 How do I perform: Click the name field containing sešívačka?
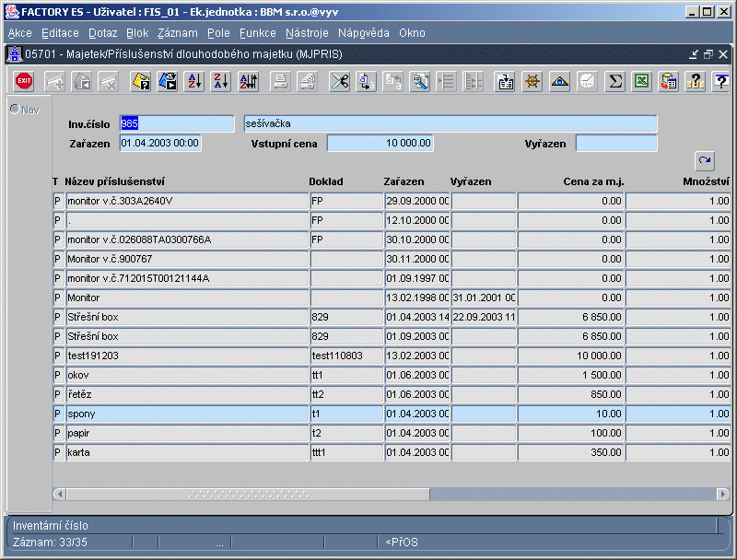click(x=450, y=123)
